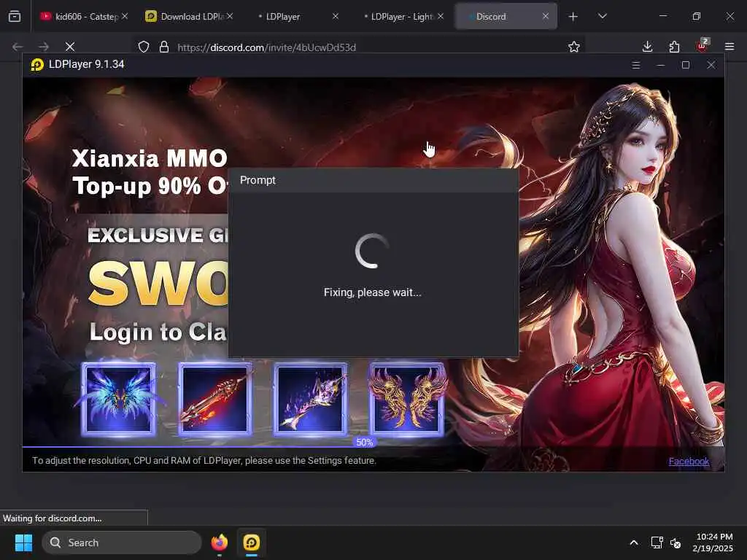Image resolution: width=747 pixels, height=560 pixels.
Task: Minimize the Firefox browser window
Action: click(x=662, y=16)
